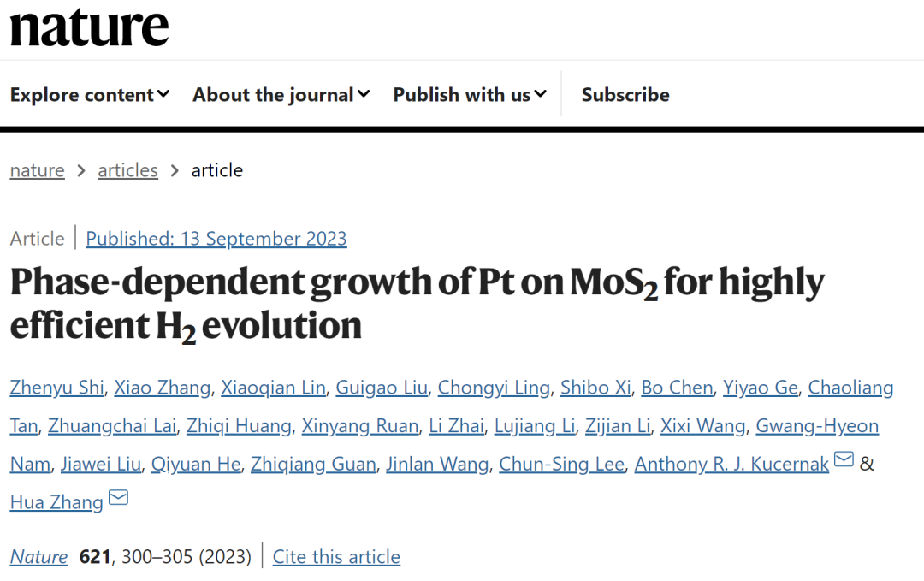
Task: Expand Publish with us dropdown
Action: 470,94
